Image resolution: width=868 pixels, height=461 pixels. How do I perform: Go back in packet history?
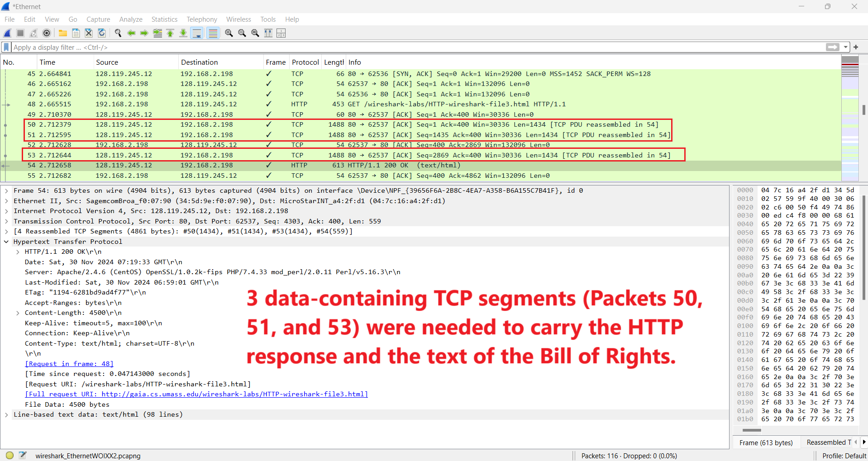click(x=131, y=33)
